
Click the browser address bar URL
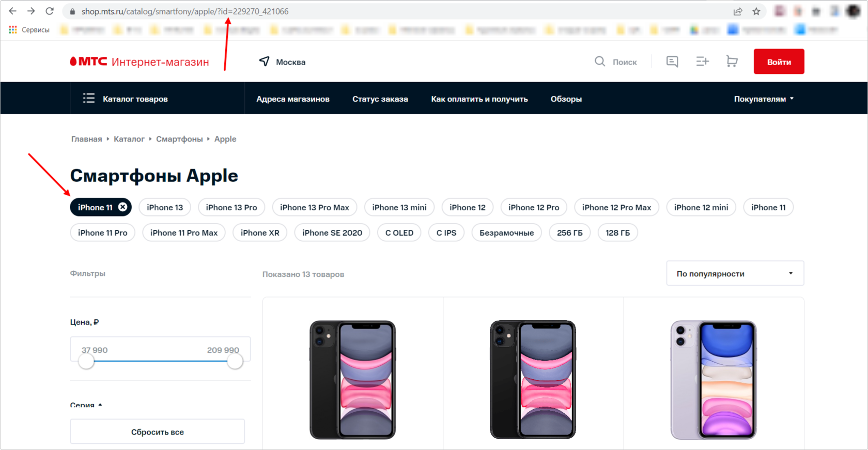point(185,11)
